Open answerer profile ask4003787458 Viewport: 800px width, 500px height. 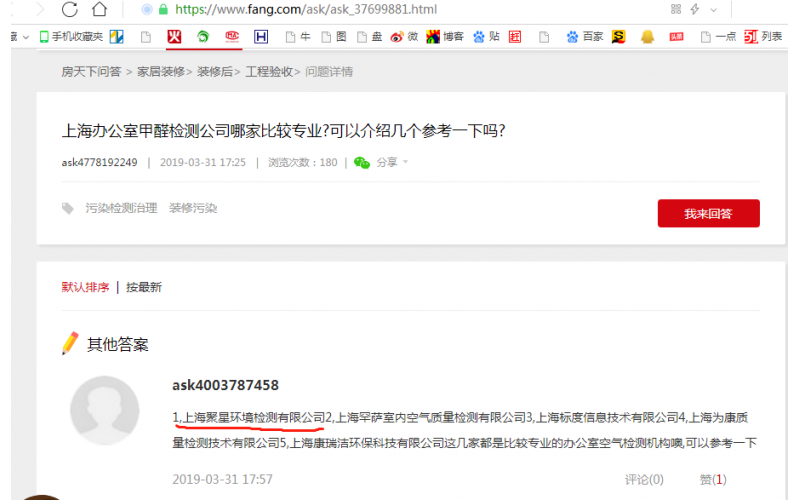226,385
